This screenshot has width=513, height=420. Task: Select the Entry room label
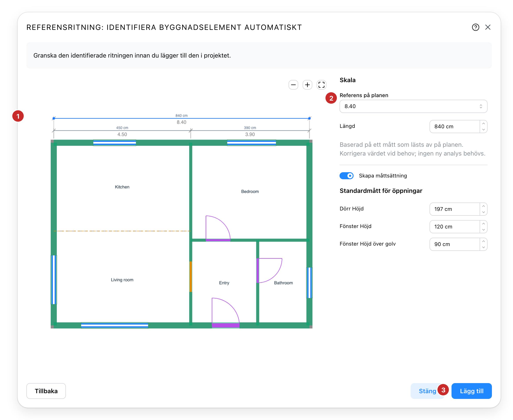[x=224, y=283]
